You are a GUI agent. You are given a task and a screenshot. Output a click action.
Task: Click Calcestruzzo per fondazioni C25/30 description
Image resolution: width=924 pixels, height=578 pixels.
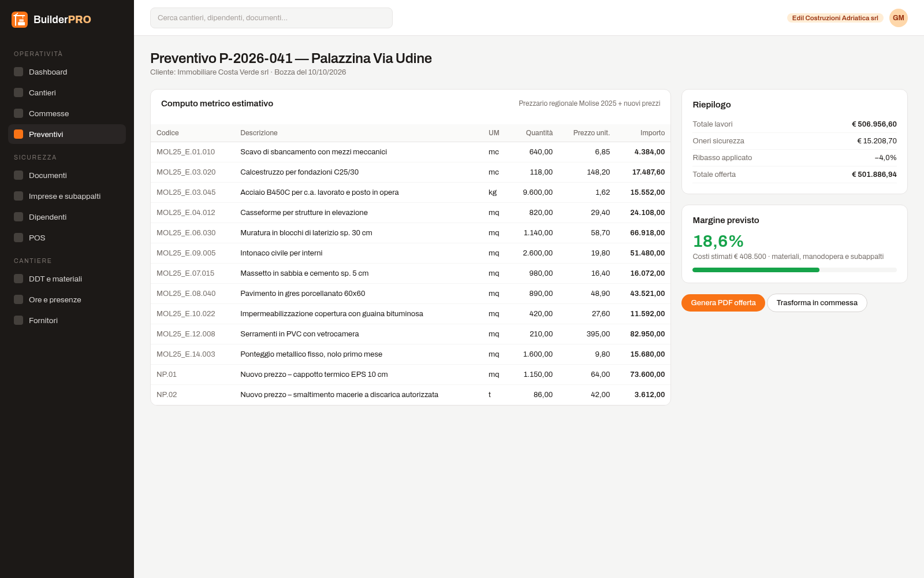tap(299, 172)
